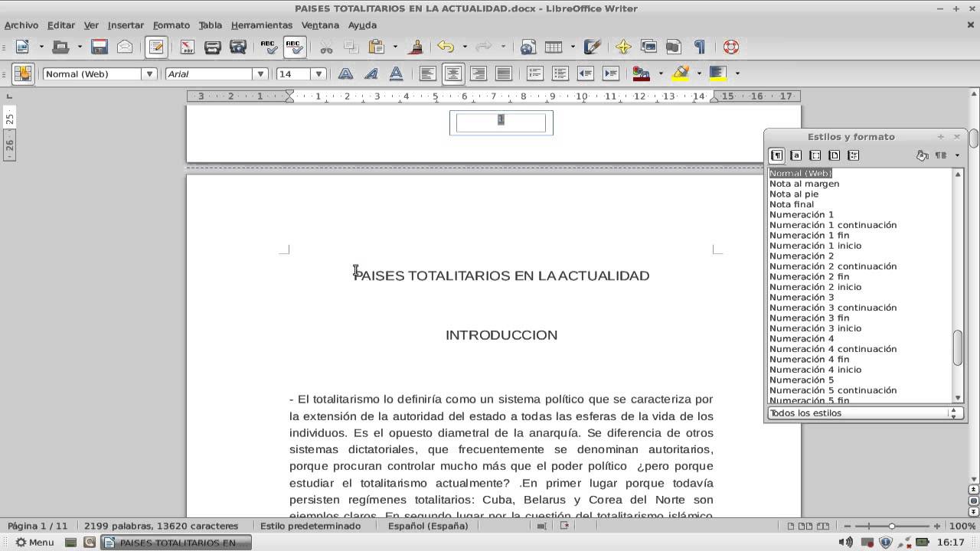Align text left
Viewport: 980px width, 551px height.
pyautogui.click(x=428, y=73)
